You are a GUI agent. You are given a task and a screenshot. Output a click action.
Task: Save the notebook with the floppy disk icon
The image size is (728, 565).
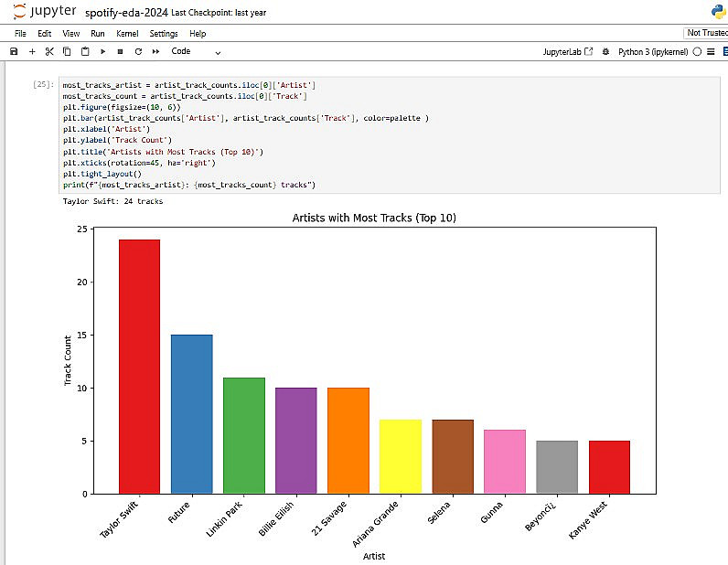coord(14,51)
